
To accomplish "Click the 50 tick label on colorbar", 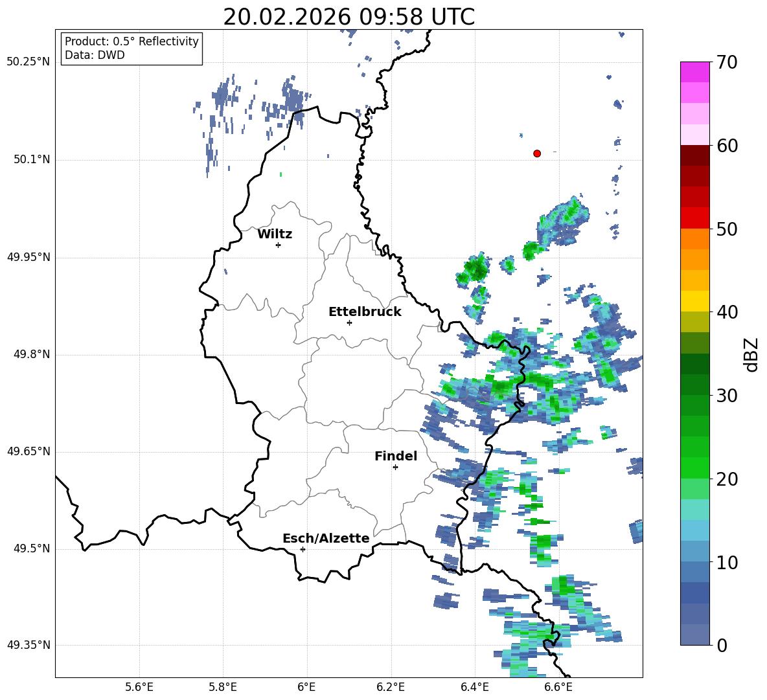I will pyautogui.click(x=727, y=229).
